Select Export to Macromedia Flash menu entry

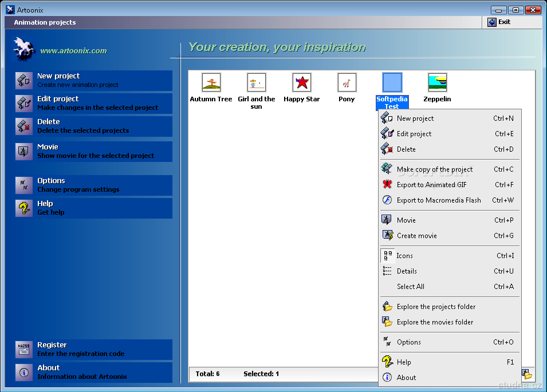439,200
